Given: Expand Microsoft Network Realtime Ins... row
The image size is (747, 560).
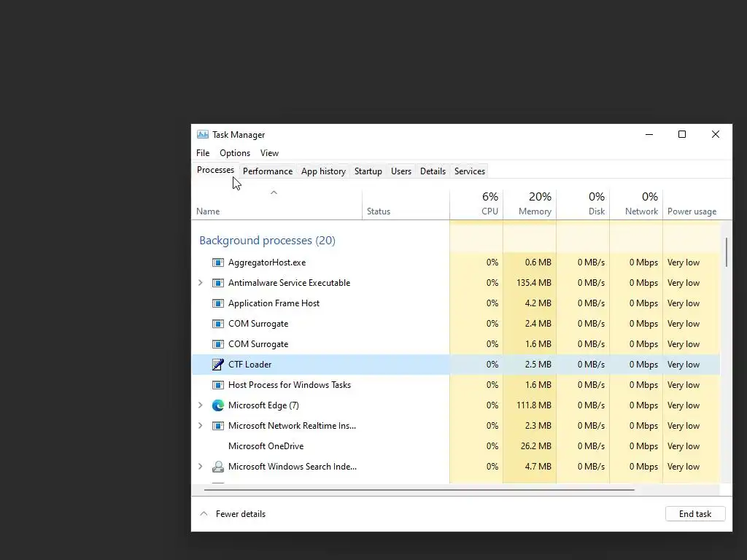Looking at the screenshot, I should 201,426.
